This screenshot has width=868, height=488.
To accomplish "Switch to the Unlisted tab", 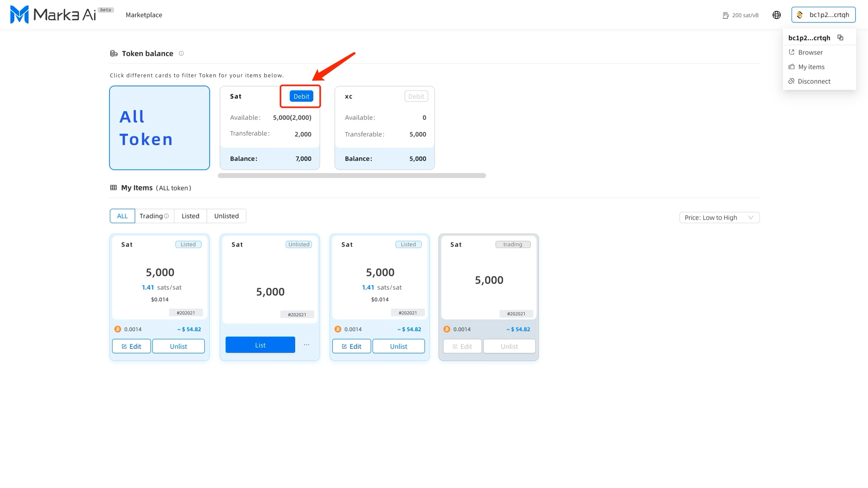I will point(226,216).
